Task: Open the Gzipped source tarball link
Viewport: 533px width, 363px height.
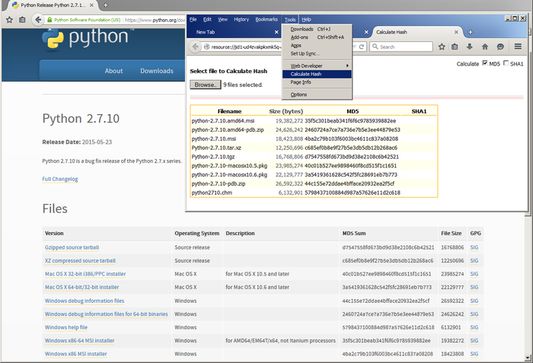Action: click(x=72, y=247)
